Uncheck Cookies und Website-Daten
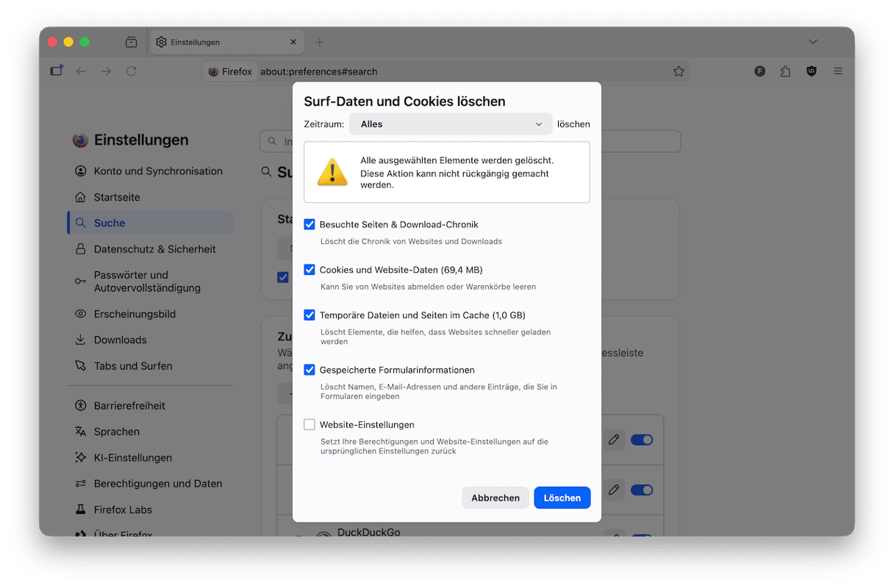The image size is (894, 588). [x=310, y=270]
